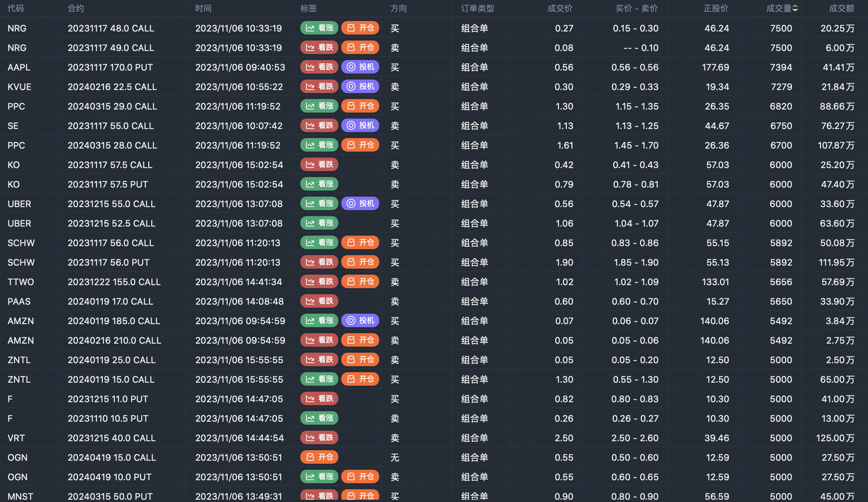Click the 看跌 tag on VRT 40.0 CALL row

(319, 438)
